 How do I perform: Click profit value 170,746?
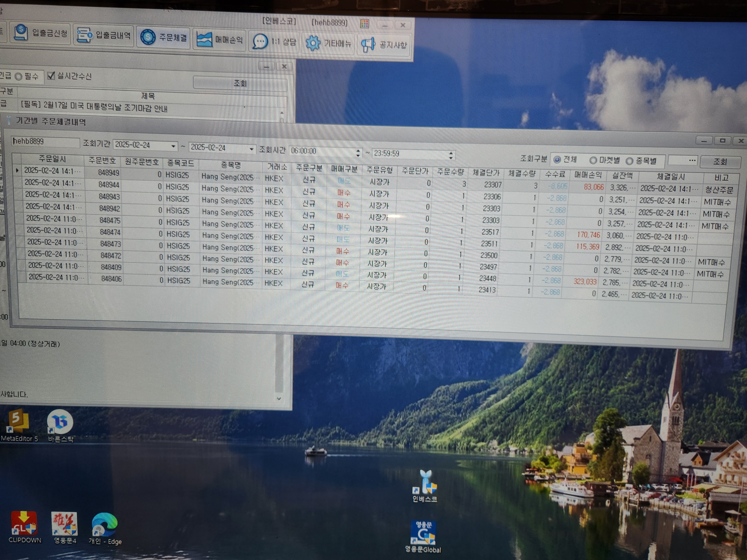[x=588, y=234]
